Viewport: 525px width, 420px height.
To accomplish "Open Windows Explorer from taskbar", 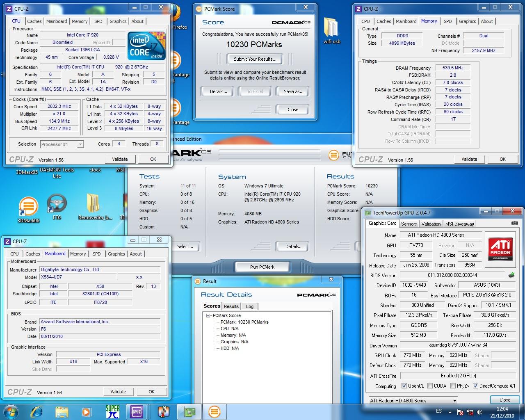I will (x=62, y=411).
